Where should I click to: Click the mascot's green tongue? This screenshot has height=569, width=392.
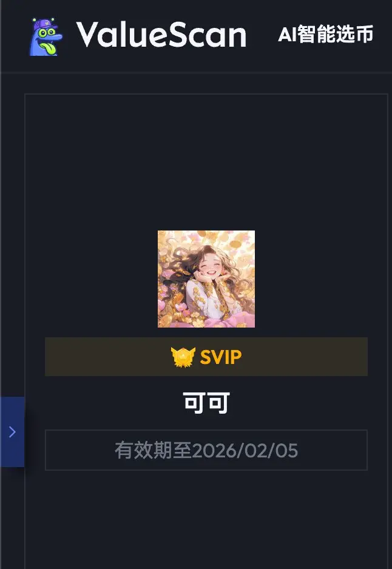point(49,48)
